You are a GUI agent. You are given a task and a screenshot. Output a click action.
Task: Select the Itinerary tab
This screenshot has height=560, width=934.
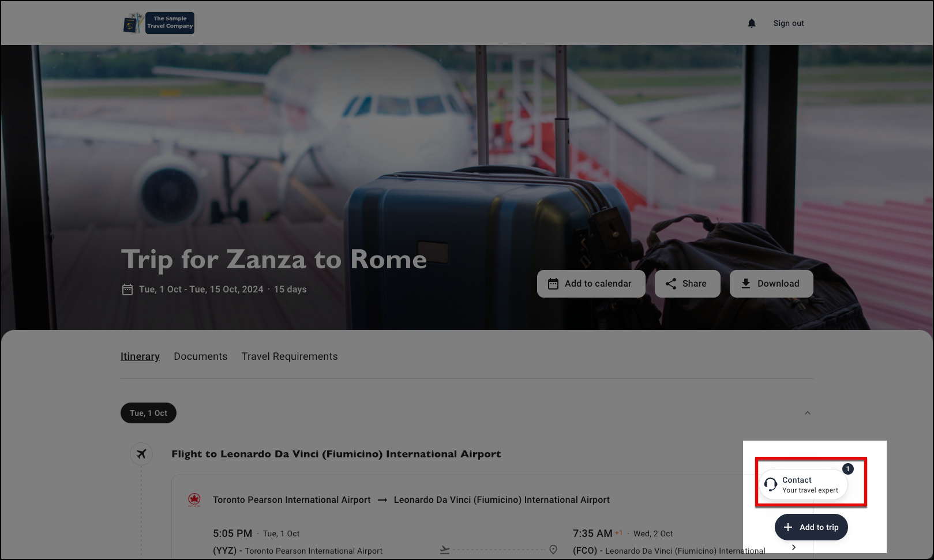pyautogui.click(x=140, y=356)
